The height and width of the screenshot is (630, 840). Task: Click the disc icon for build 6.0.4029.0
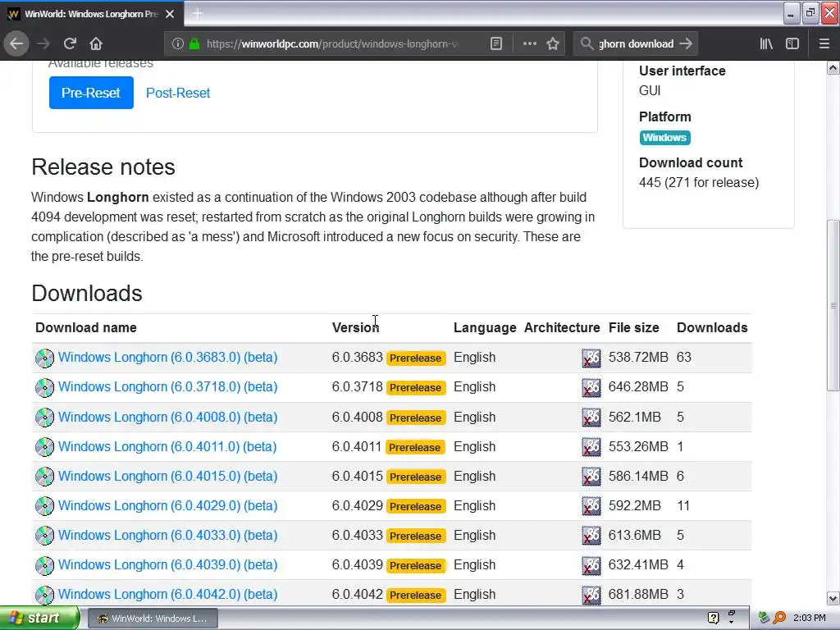pos(44,505)
